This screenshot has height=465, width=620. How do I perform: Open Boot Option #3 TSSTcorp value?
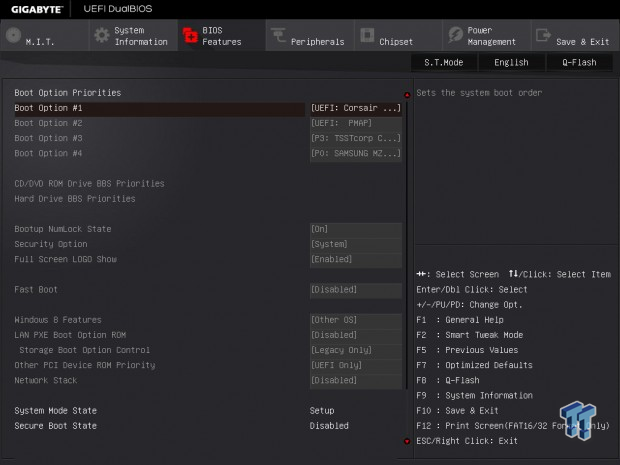tap(356, 138)
